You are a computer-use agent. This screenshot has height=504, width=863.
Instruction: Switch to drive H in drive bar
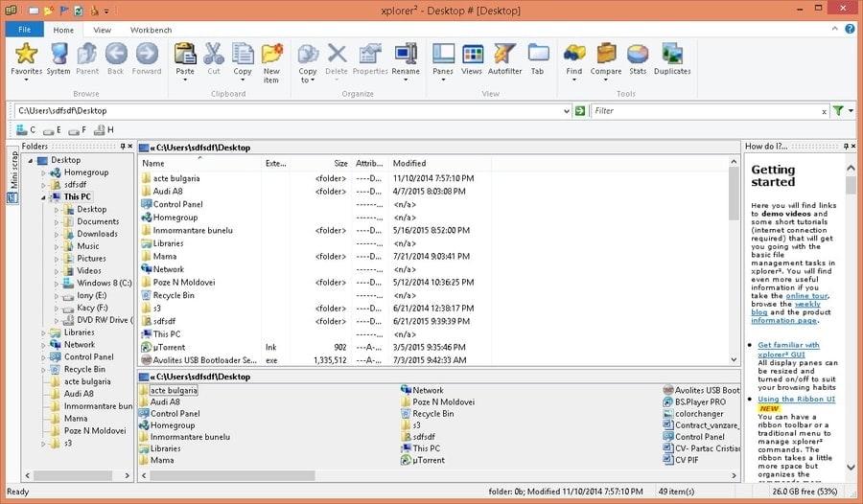pyautogui.click(x=104, y=130)
